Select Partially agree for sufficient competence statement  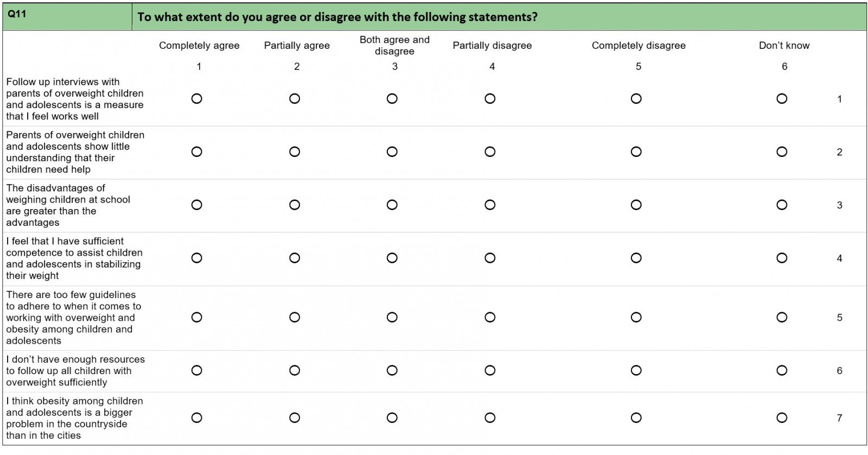point(295,258)
